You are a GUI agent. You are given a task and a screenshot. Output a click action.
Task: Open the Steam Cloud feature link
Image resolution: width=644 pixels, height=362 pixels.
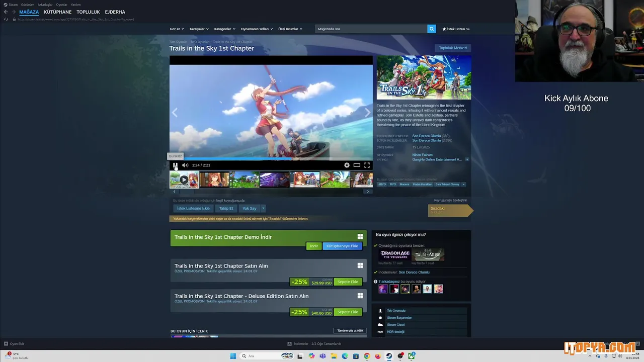tap(395, 325)
